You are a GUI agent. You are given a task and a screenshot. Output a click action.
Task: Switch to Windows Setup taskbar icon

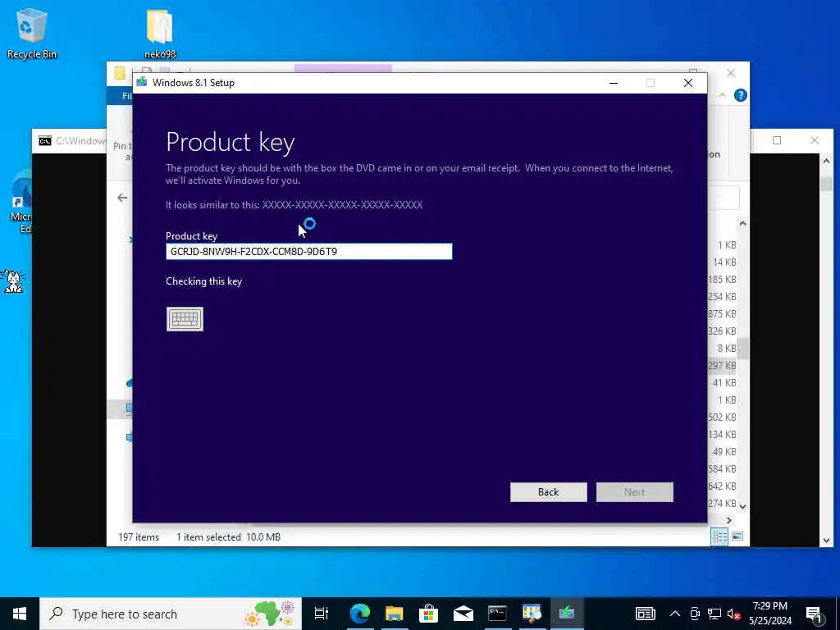pyautogui.click(x=566, y=614)
